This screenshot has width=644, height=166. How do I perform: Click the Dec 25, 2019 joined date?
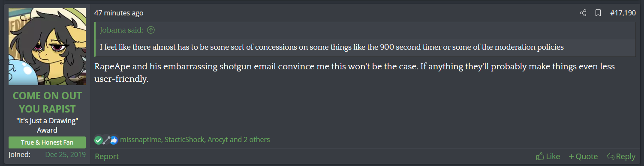click(x=66, y=154)
